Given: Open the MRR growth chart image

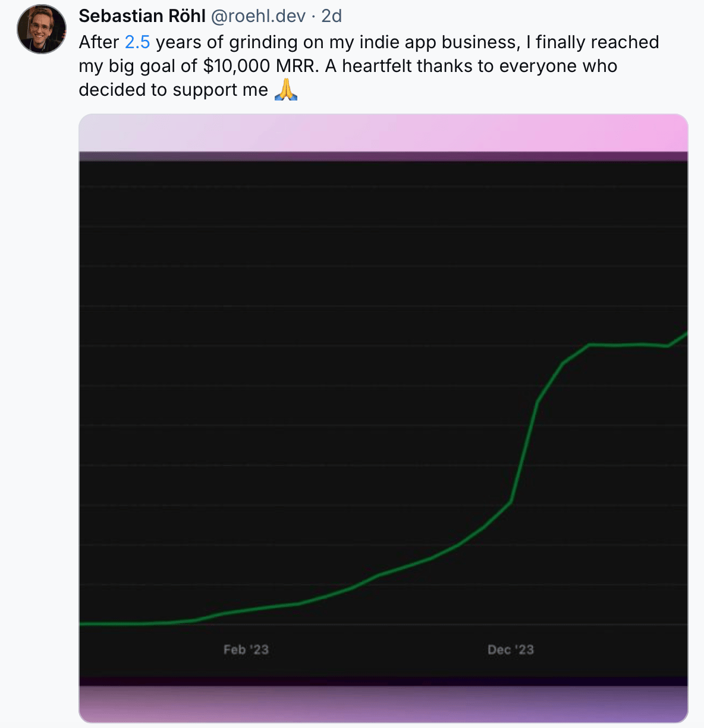Looking at the screenshot, I should tap(384, 416).
